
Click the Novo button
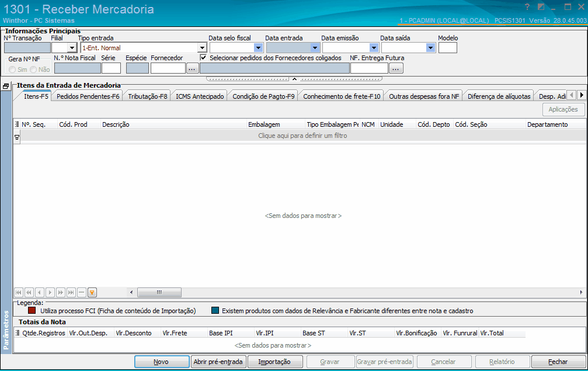point(162,362)
